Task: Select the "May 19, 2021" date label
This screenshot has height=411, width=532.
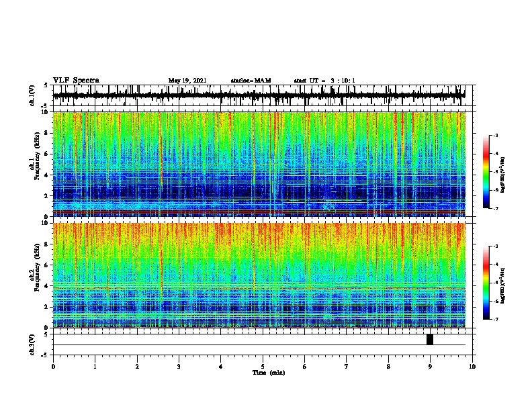Action: coord(187,81)
